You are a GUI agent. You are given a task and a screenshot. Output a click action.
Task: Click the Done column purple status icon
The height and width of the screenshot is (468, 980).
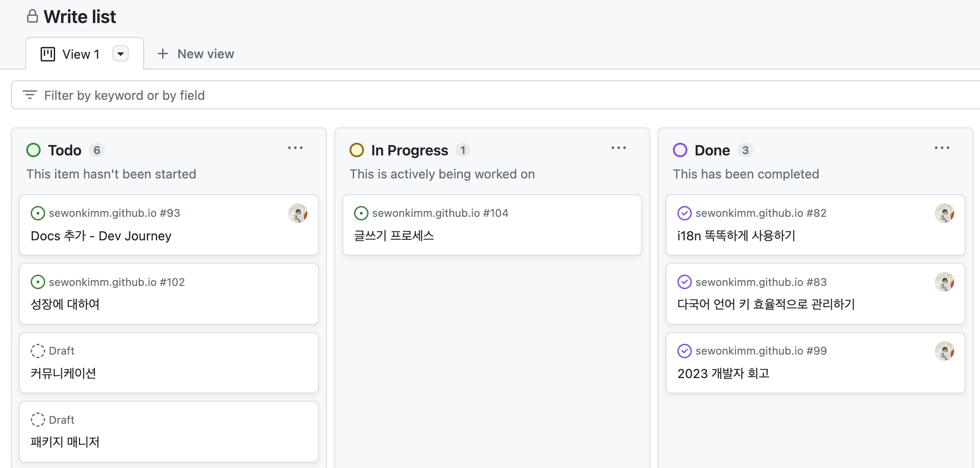(x=680, y=150)
